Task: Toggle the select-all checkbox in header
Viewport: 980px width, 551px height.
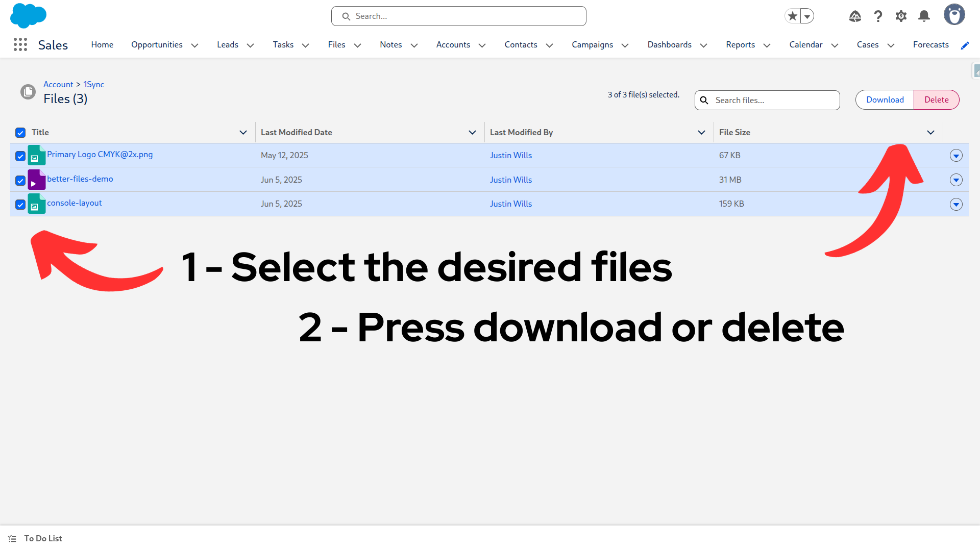Action: coord(20,132)
